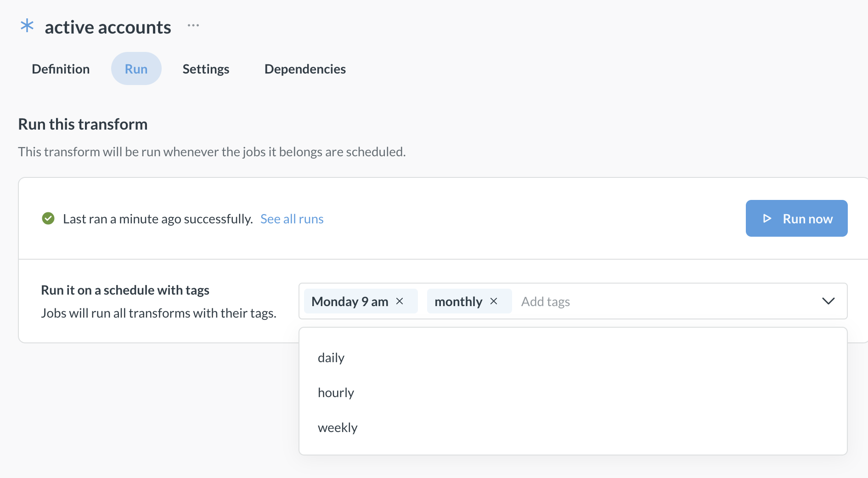868x478 pixels.
Task: Remove the Monday 9 am tag
Action: click(400, 301)
